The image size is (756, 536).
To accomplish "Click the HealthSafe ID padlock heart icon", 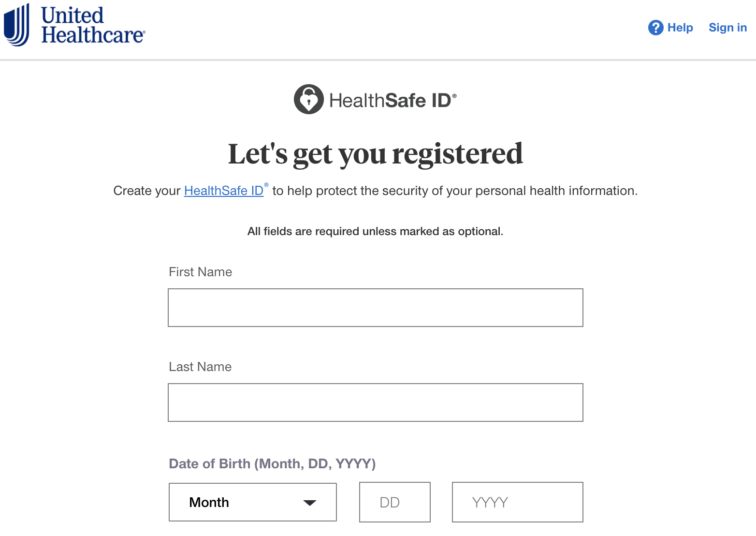I will (309, 99).
